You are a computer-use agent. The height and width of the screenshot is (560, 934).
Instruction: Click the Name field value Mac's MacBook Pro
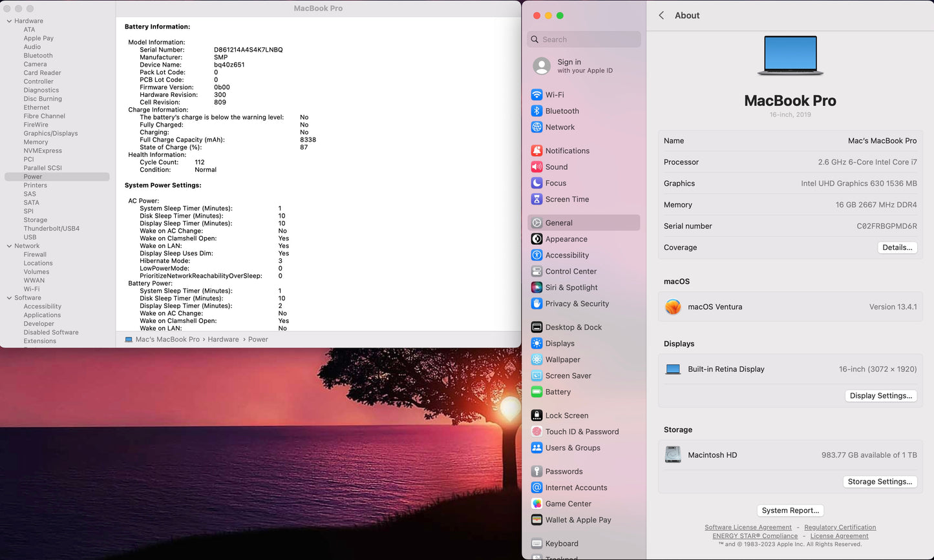pyautogui.click(x=882, y=141)
